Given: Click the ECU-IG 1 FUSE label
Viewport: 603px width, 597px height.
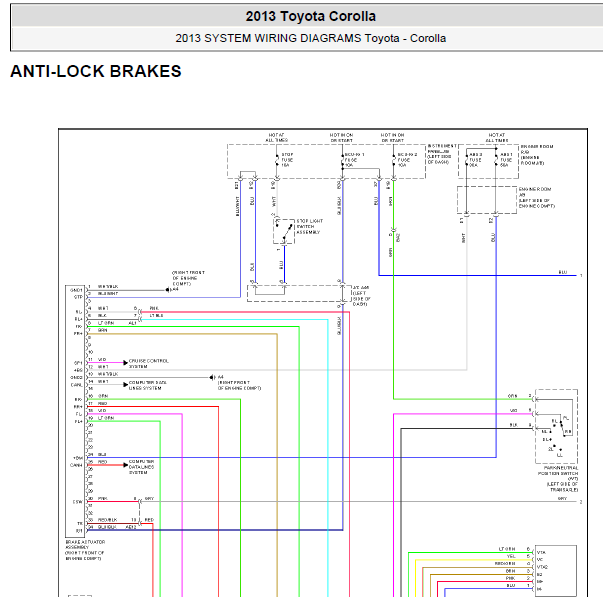Looking at the screenshot, I should (354, 160).
